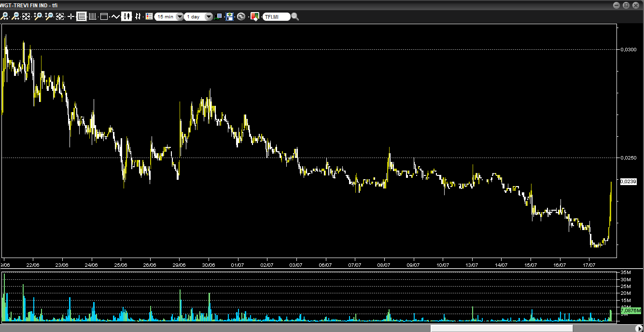Toggle the crosshair cursor tool
Viewport: 644px width, 332px height.
pos(71,16)
